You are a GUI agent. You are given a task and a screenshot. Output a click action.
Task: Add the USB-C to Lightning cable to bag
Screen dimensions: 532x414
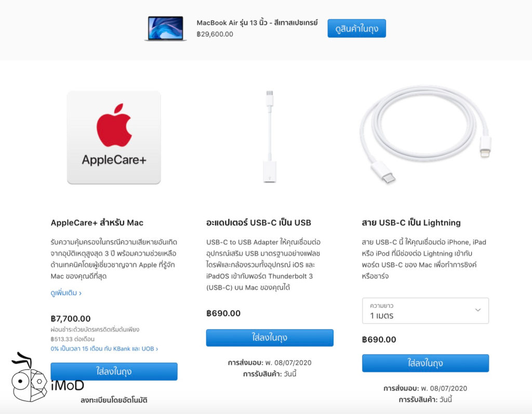[425, 363]
